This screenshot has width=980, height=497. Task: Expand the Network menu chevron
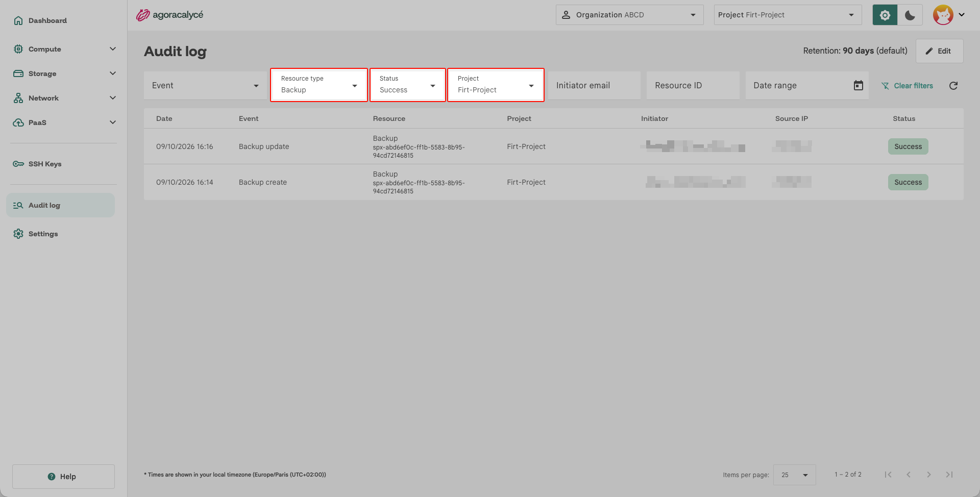(113, 98)
